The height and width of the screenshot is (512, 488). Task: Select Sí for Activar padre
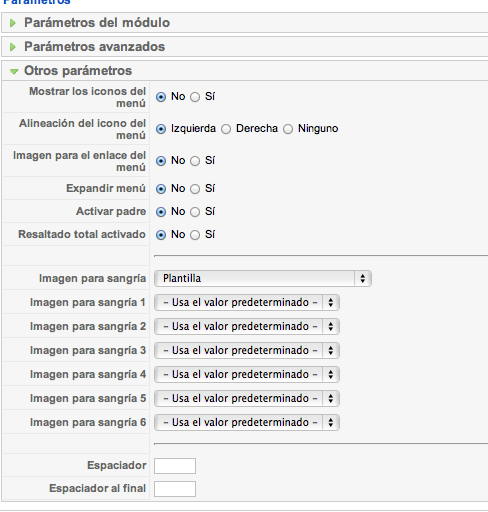coord(195,212)
